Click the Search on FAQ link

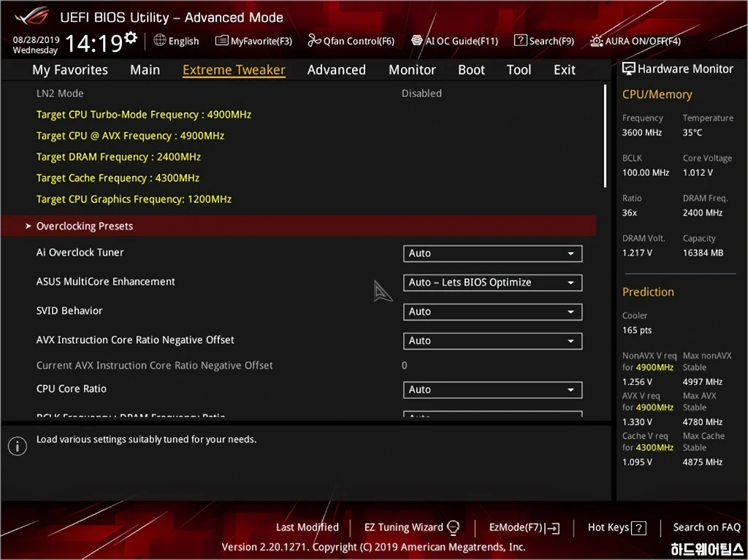coord(706,527)
